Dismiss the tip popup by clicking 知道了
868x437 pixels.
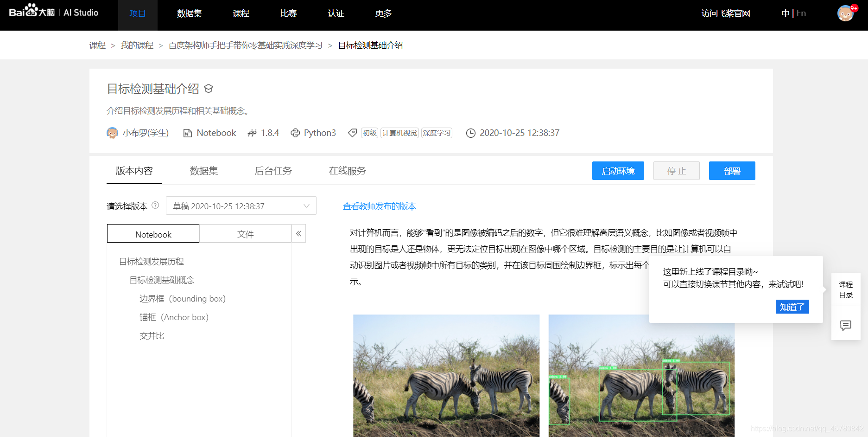click(792, 307)
